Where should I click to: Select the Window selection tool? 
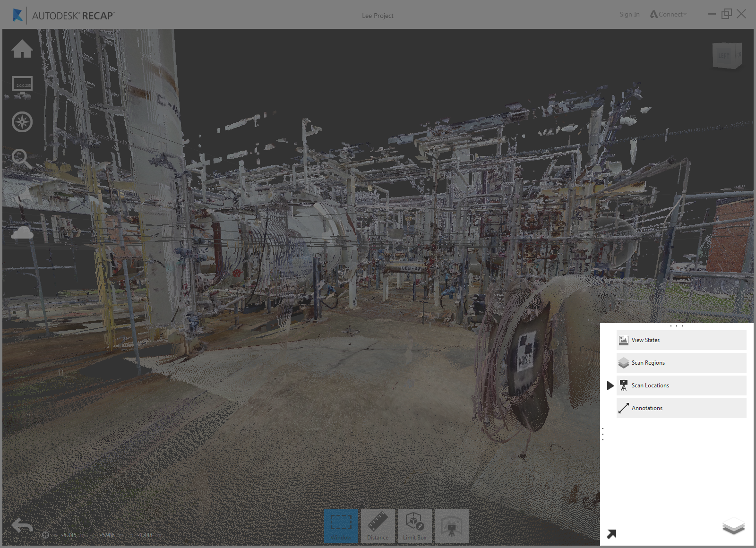(341, 526)
